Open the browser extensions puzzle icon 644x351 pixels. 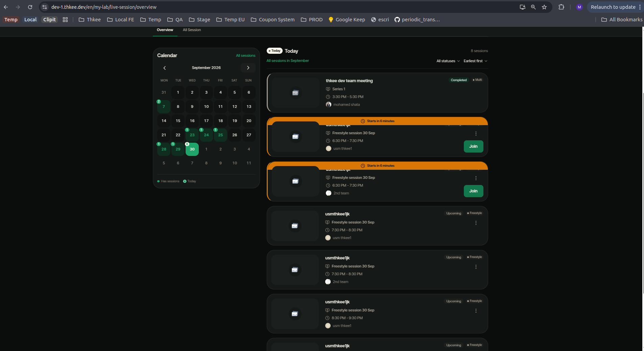(562, 7)
